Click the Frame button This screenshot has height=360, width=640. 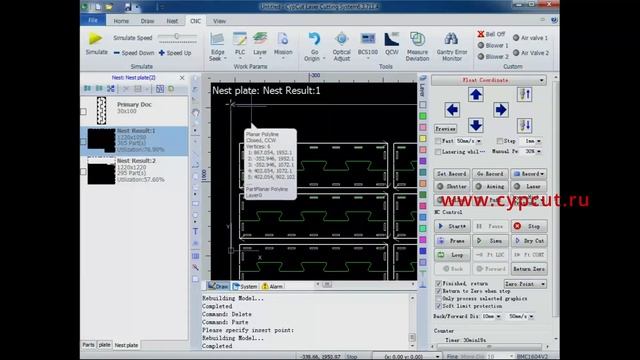click(x=451, y=241)
